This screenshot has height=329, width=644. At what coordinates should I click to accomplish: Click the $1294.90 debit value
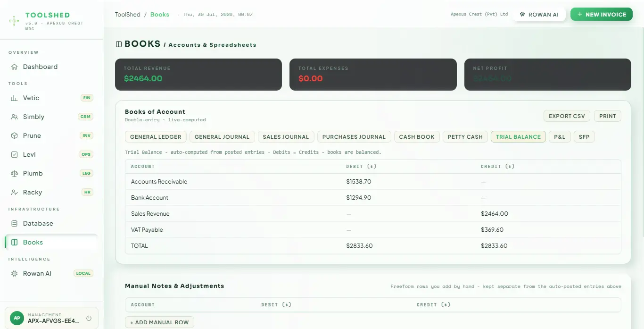(359, 198)
